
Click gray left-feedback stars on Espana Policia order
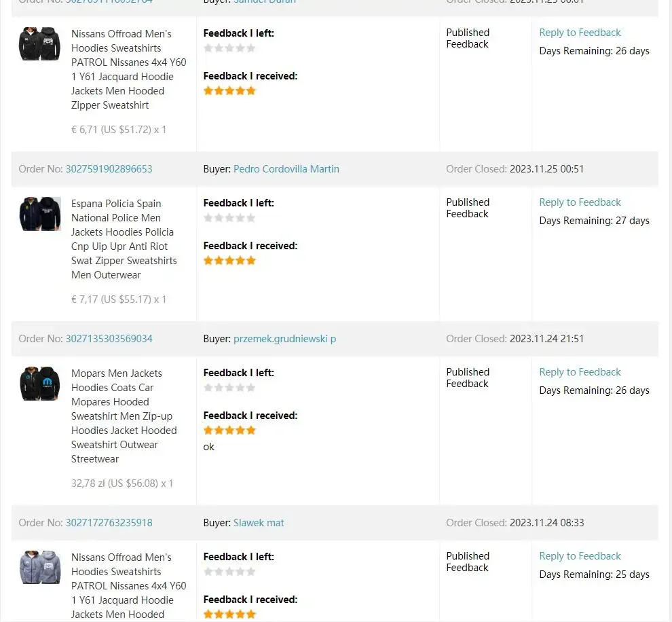pyautogui.click(x=229, y=218)
